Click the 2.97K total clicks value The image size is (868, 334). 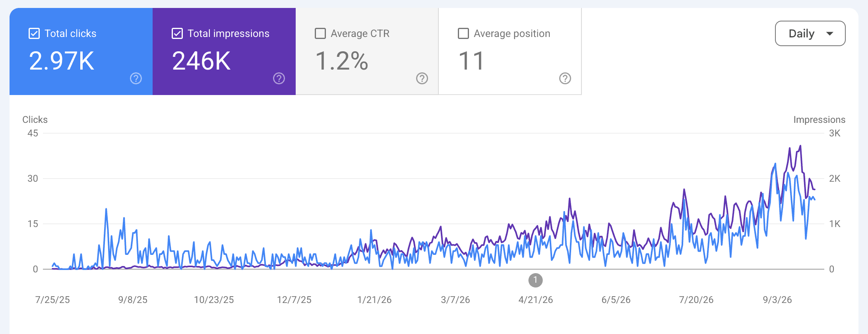62,61
